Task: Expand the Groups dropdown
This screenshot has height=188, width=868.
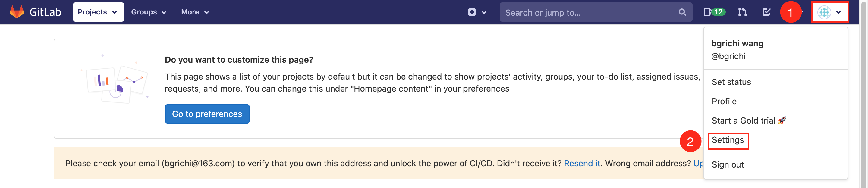Action: [149, 12]
